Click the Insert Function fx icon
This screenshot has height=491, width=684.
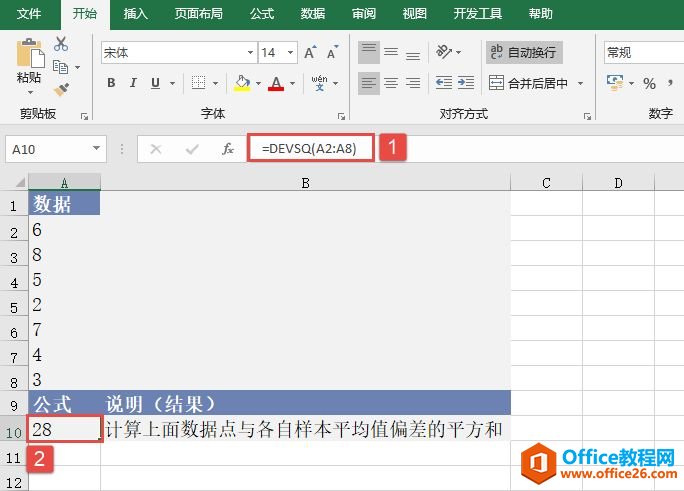[x=228, y=149]
